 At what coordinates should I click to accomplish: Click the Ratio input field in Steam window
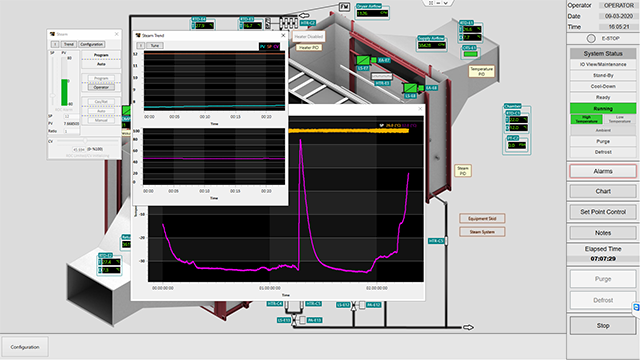coord(71,131)
